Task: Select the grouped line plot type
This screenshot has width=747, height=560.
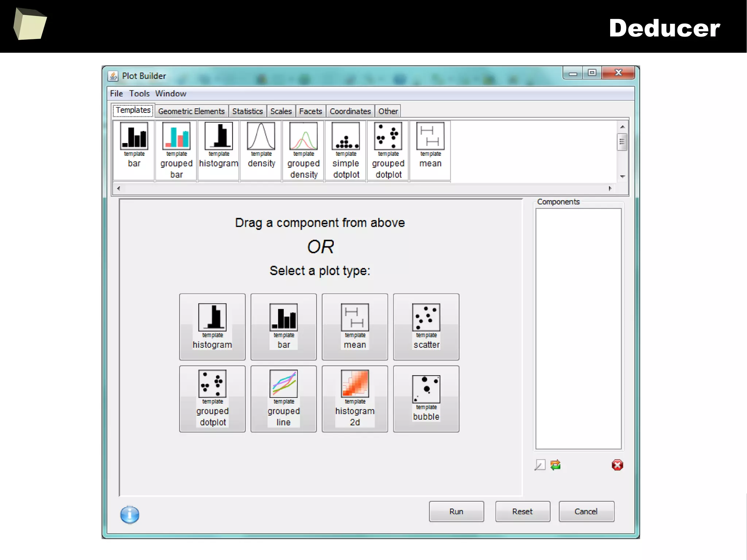Action: [x=283, y=399]
